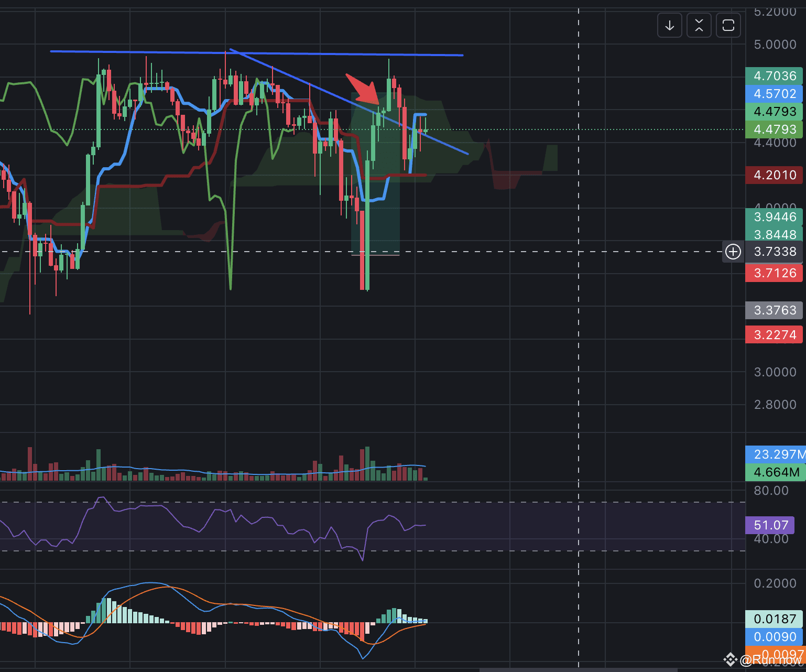Select the green 4.7036 price label
Screen dimensions: 806x672
point(775,76)
